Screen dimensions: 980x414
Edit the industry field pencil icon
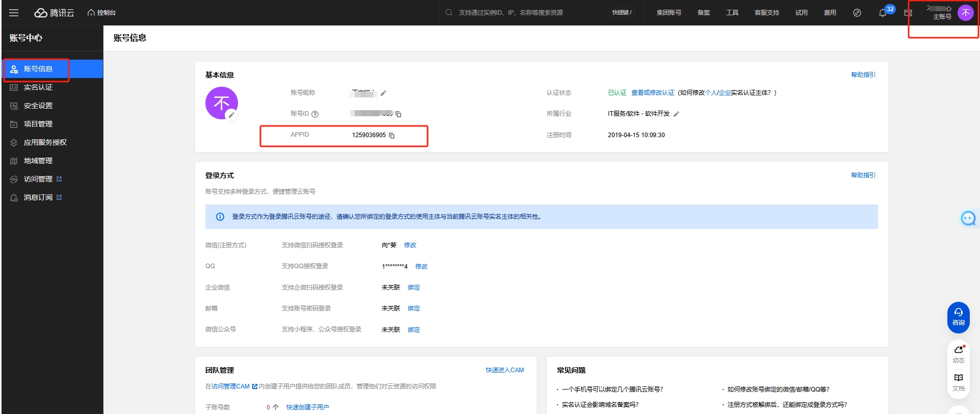[x=676, y=114]
